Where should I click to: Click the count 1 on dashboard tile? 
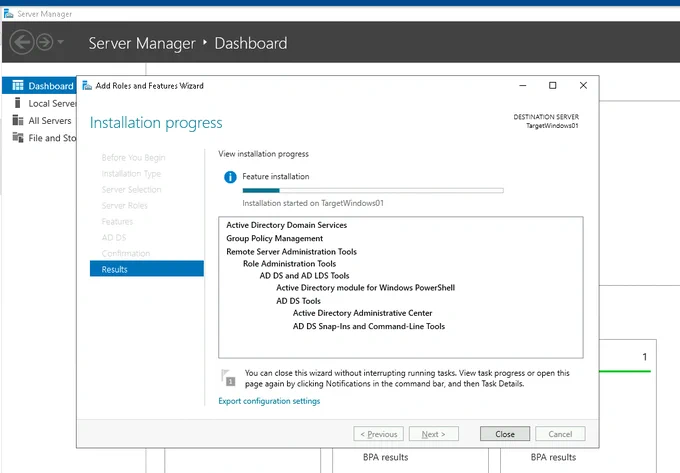pyautogui.click(x=644, y=356)
